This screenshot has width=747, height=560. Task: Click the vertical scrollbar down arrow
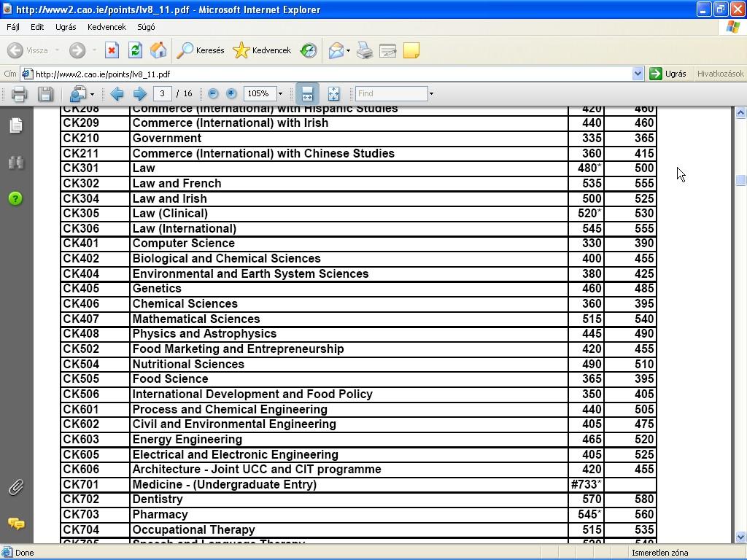[740, 537]
